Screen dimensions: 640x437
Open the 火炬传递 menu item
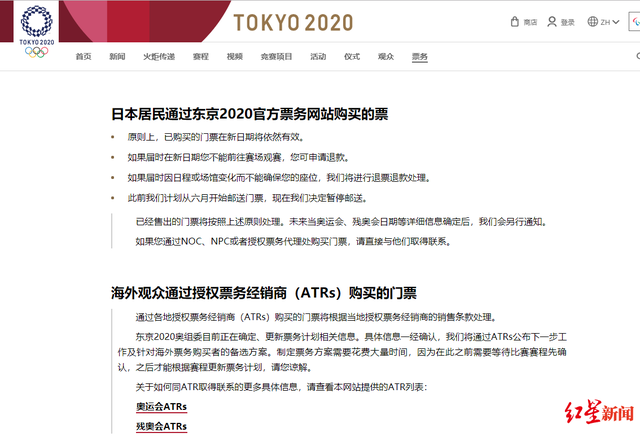pos(159,56)
